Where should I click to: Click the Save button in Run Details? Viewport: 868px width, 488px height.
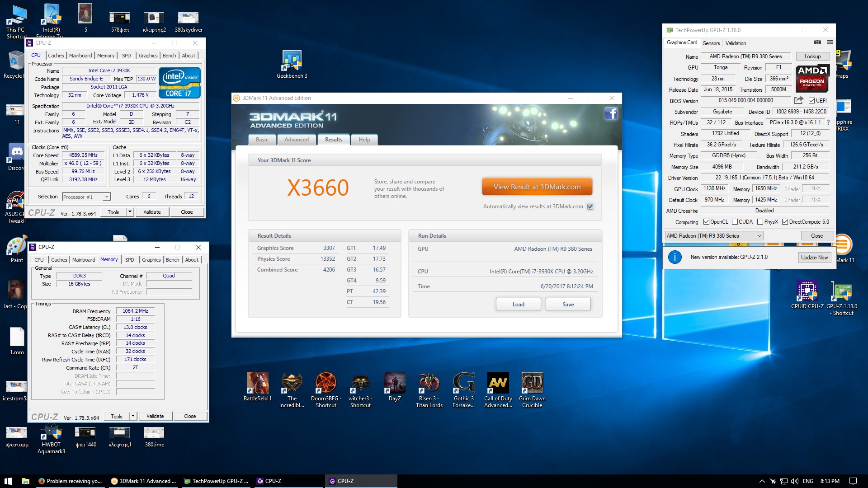(568, 304)
